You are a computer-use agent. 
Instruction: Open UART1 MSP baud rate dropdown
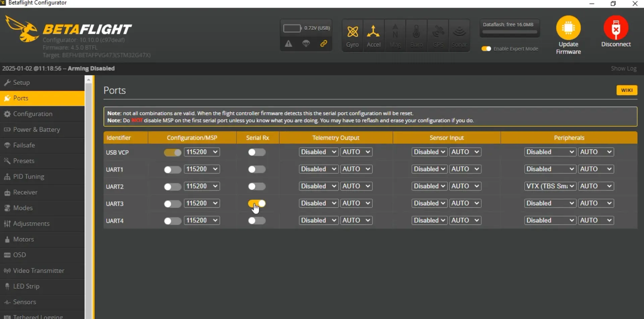[x=202, y=169]
